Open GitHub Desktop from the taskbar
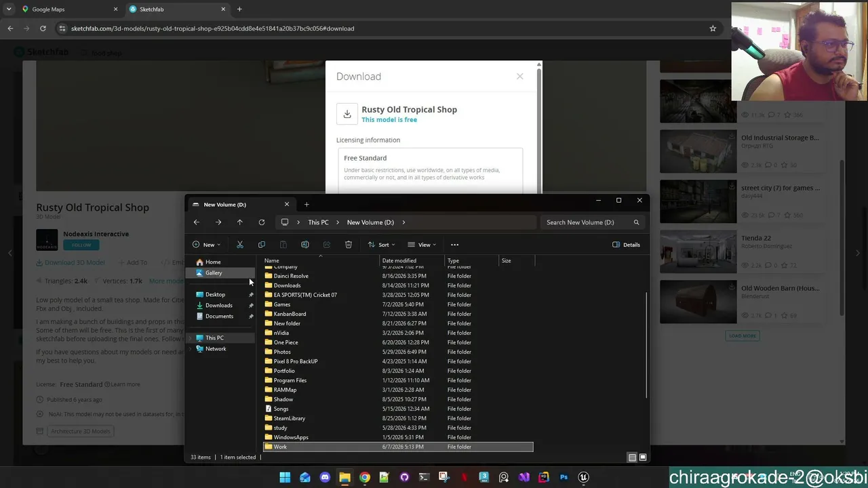Screen dimensions: 868x488 pos(404,477)
